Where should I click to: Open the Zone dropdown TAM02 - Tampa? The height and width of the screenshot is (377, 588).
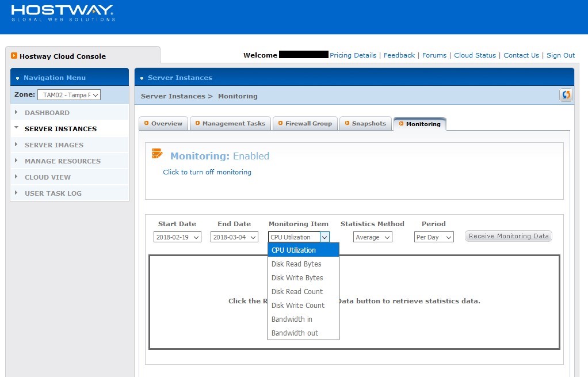(x=69, y=95)
